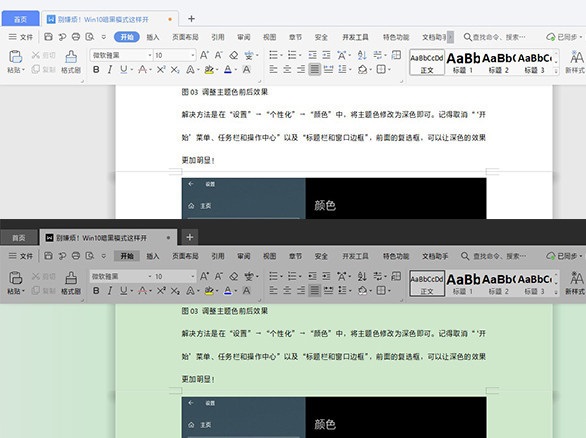Open the 页面布局 ribbon tab in the light-theme window
The image size is (586, 438).
[185, 37]
